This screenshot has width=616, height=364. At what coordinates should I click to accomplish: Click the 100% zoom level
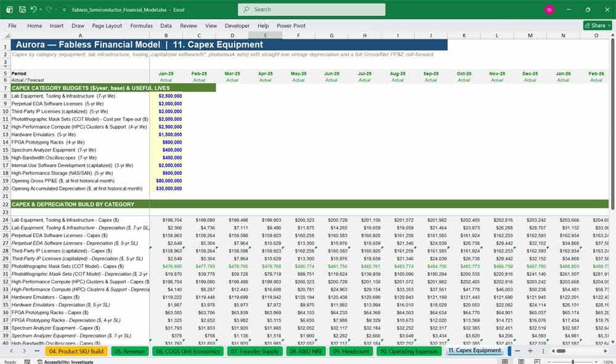608,362
